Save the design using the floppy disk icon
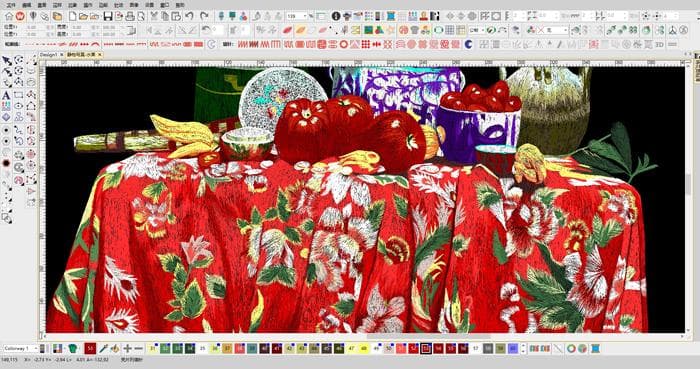700x369 pixels. 108,17
